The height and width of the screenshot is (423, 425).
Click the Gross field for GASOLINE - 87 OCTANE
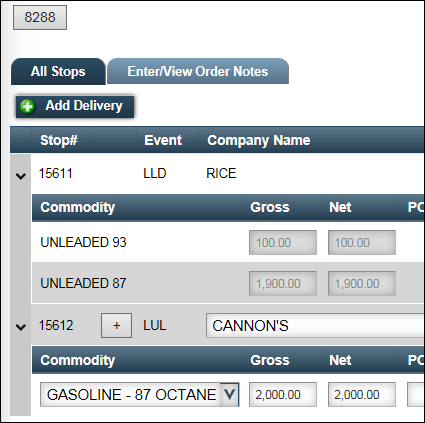click(x=283, y=395)
